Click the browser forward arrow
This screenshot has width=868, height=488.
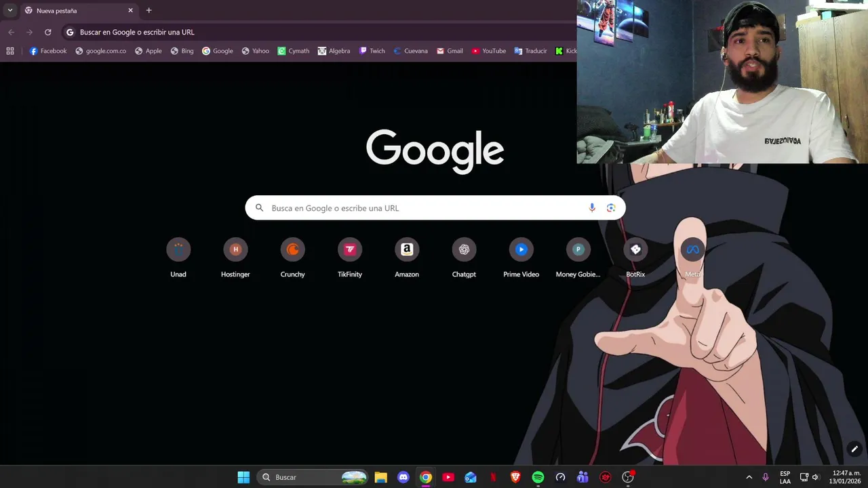(x=29, y=32)
